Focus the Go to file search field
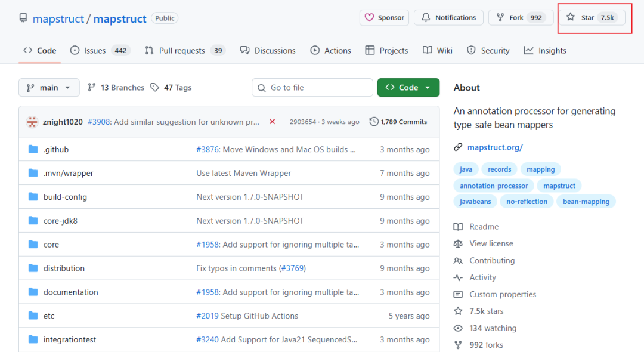 pos(312,88)
